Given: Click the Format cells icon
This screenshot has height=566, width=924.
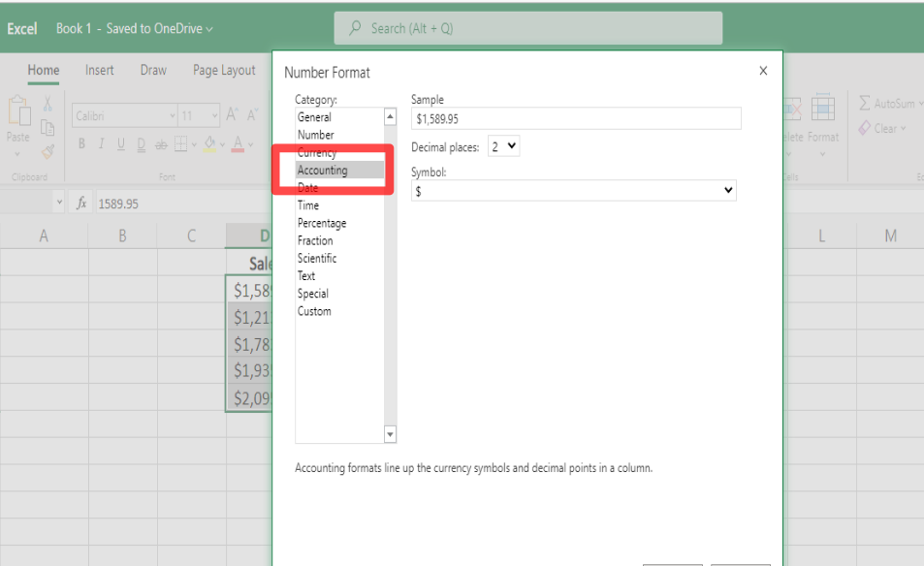Looking at the screenshot, I should [x=822, y=109].
